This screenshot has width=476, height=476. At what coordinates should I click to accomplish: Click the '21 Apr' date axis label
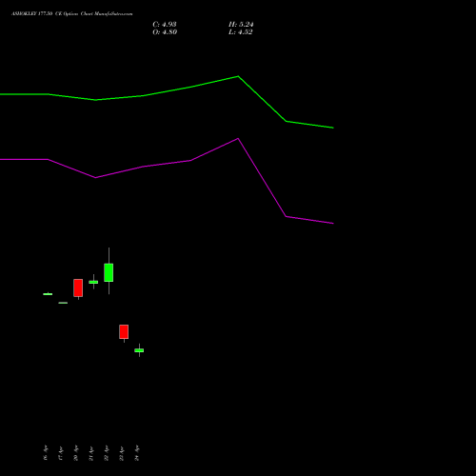[x=91, y=453]
